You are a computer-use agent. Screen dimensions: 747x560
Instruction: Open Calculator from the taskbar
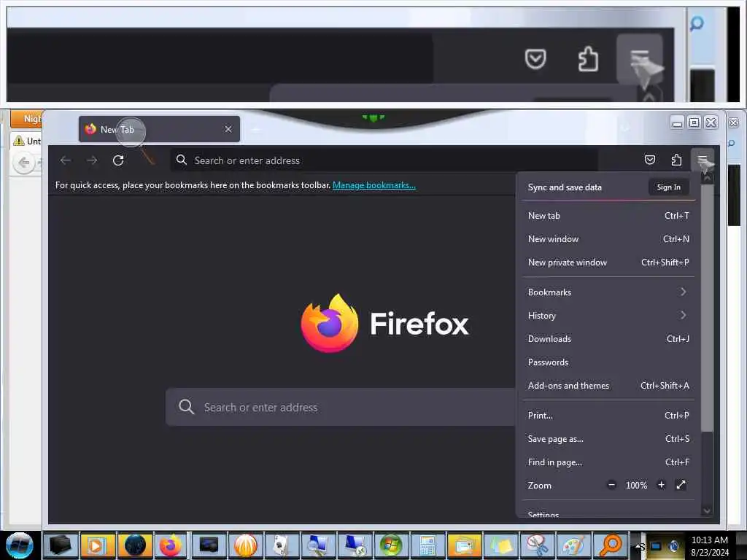point(427,545)
